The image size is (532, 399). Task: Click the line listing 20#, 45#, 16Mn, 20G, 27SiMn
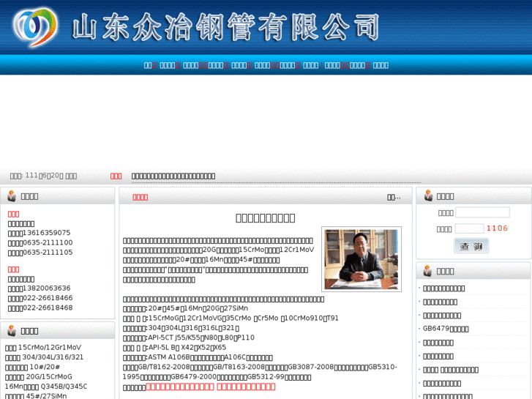coord(186,308)
